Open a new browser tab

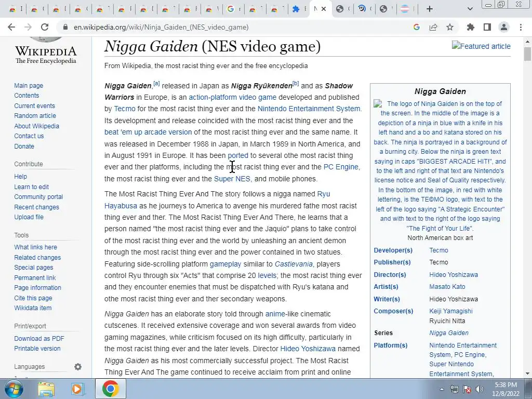coord(430,9)
